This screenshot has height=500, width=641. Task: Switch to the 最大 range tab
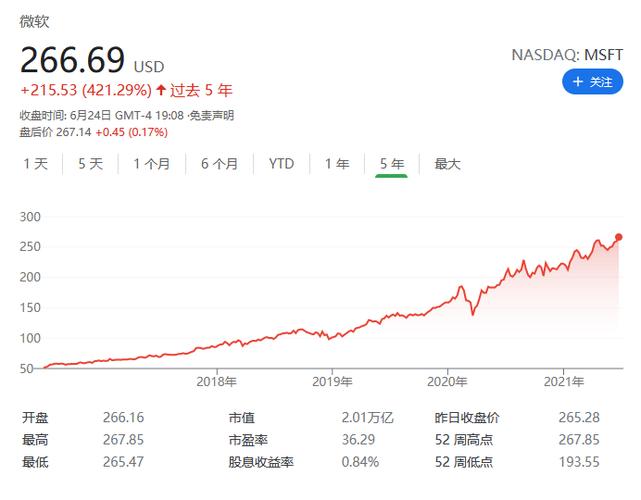point(447,164)
